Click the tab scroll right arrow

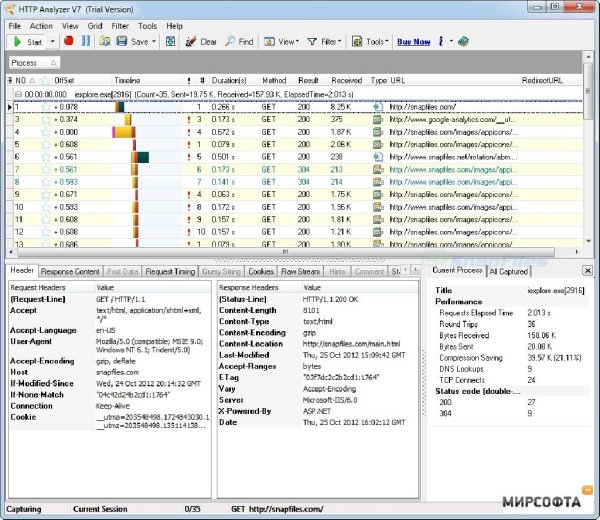[x=415, y=270]
